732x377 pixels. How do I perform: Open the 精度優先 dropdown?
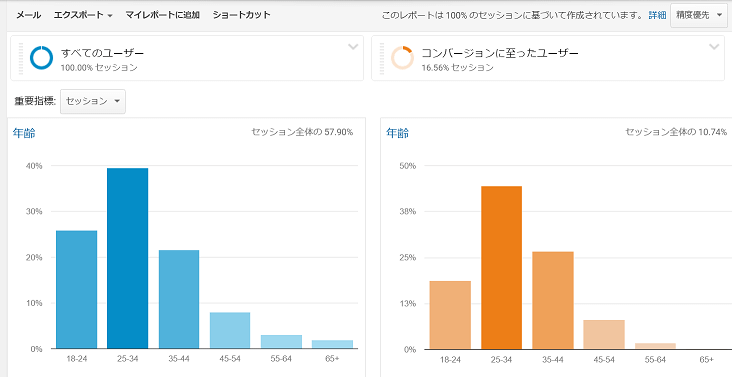tap(699, 15)
